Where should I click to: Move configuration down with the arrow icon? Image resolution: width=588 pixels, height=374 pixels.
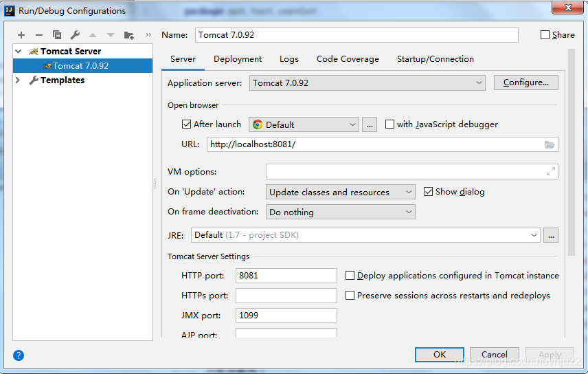111,35
